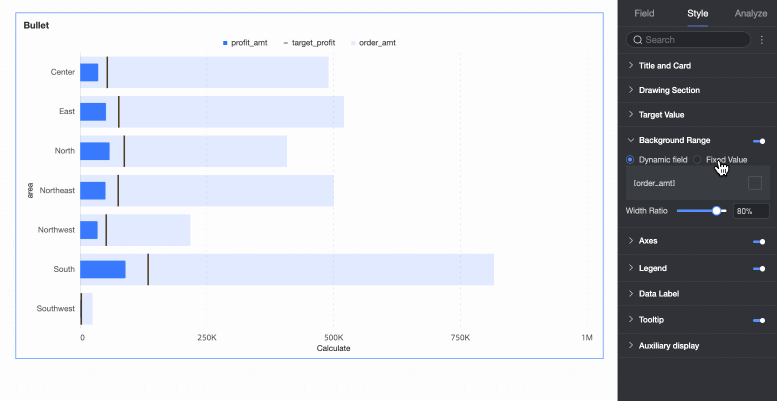Turn off the Legend toggle

pyautogui.click(x=759, y=269)
